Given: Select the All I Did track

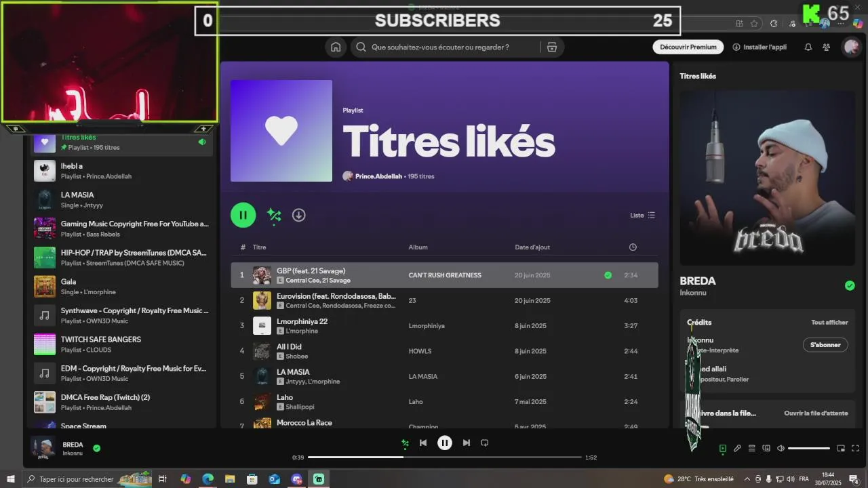Looking at the screenshot, I should point(444,351).
